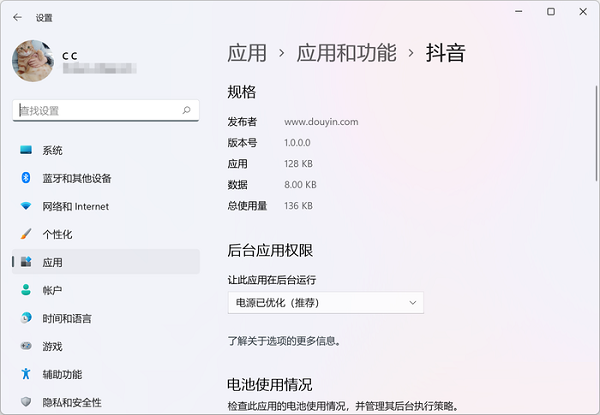Viewport: 600px width, 415px height.
Task: Go back to 应用 breadcrumb
Action: (x=247, y=53)
